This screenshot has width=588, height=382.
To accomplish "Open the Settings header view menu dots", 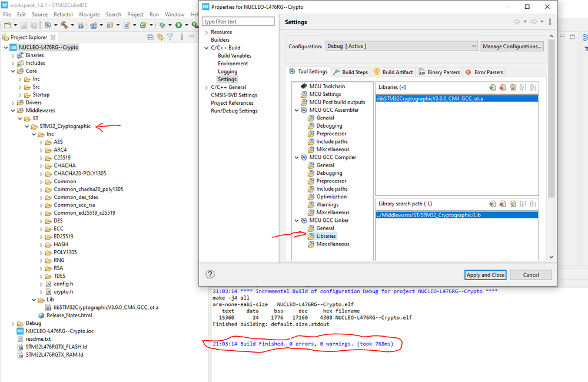I will click(x=550, y=22).
